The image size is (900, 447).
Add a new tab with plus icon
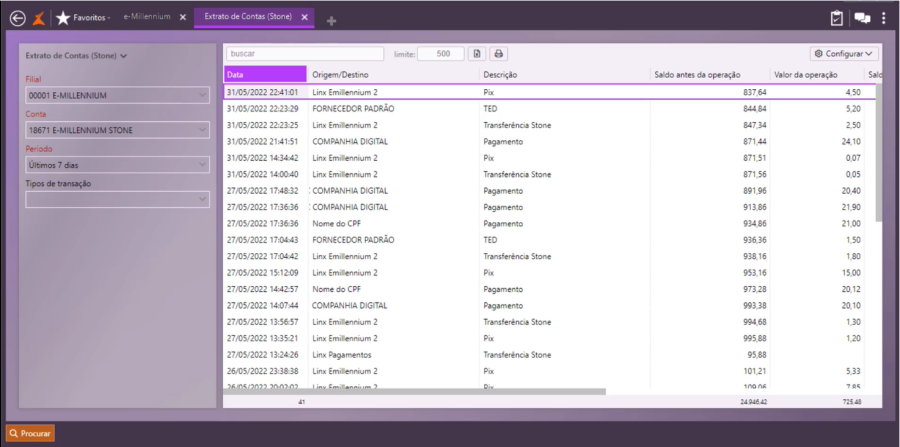pyautogui.click(x=331, y=21)
